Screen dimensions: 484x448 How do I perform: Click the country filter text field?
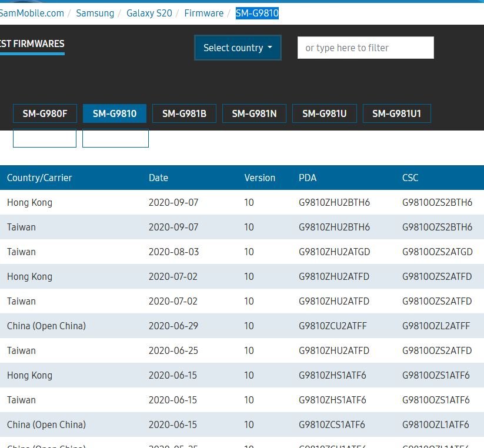tap(365, 48)
